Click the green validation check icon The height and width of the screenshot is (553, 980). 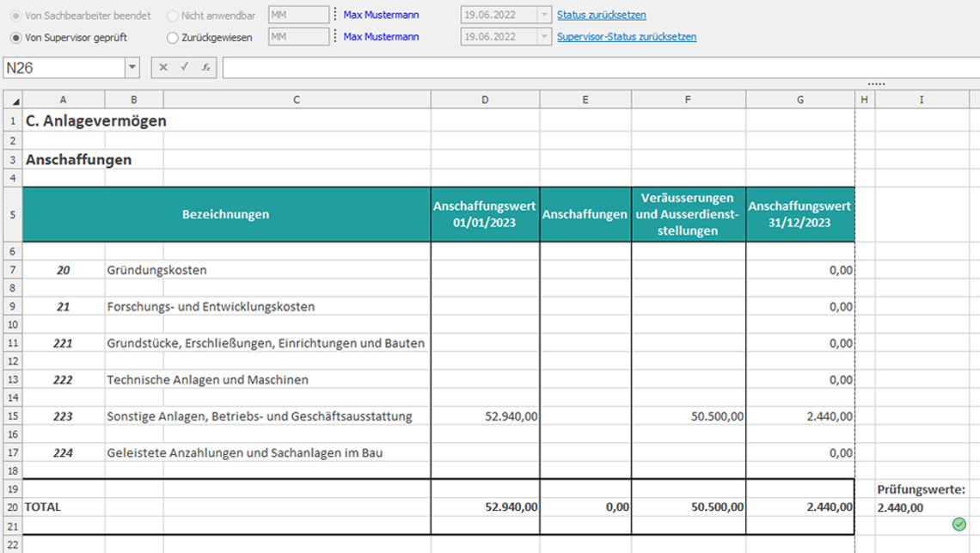tap(959, 525)
